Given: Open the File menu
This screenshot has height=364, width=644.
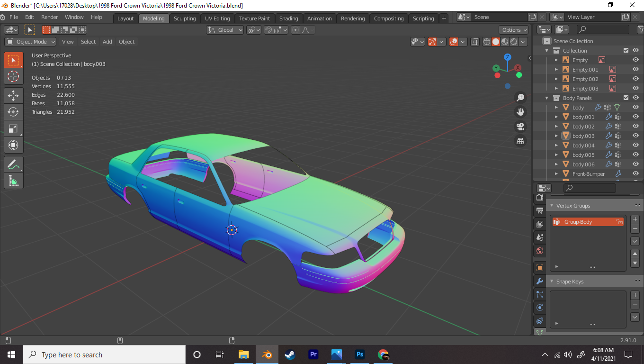Looking at the screenshot, I should 14,17.
